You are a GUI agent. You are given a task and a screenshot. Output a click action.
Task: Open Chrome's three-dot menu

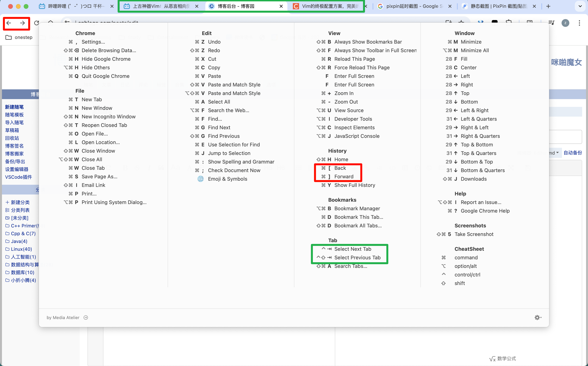(579, 23)
